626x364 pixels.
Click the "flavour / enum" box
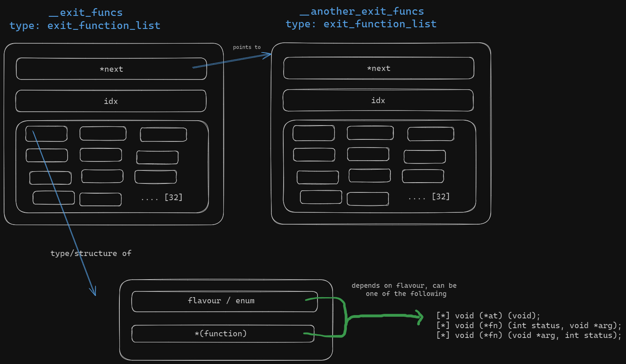tap(221, 301)
